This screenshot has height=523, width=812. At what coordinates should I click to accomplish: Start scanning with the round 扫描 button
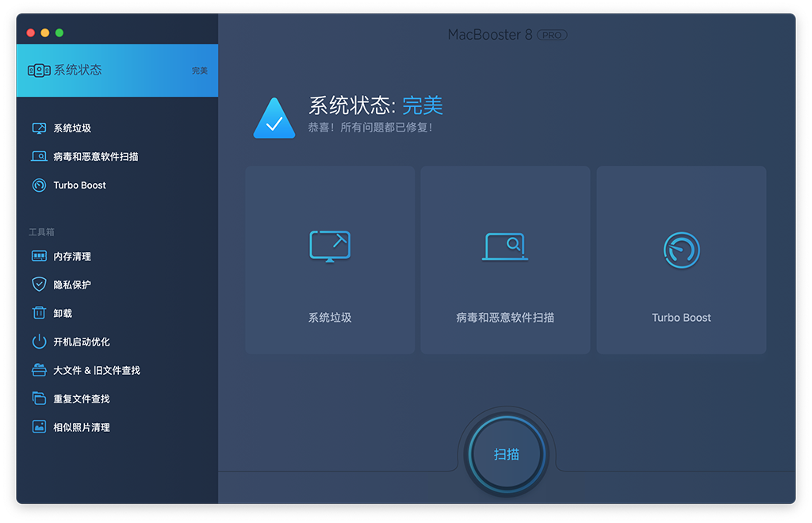click(506, 454)
